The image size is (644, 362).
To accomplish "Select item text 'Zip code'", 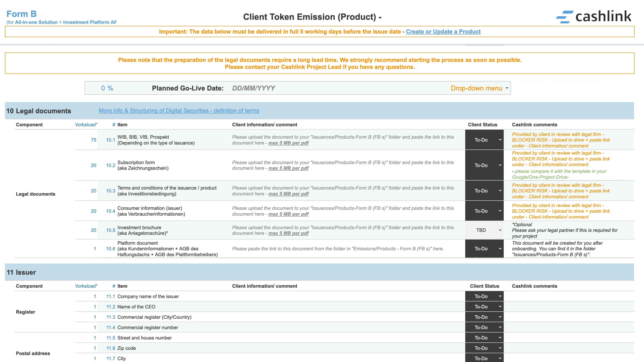I will click(127, 348).
